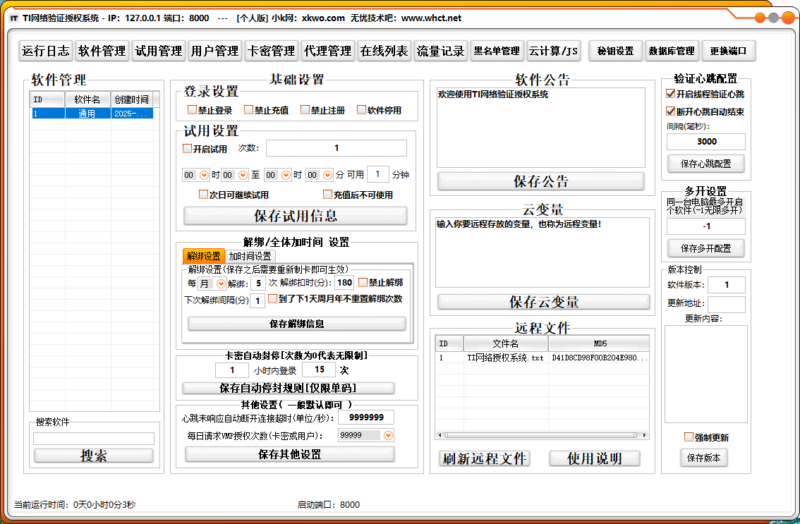800x524 pixels.
Task: Open the 每日请求VMP授权次数 dropdown
Action: coord(388,435)
